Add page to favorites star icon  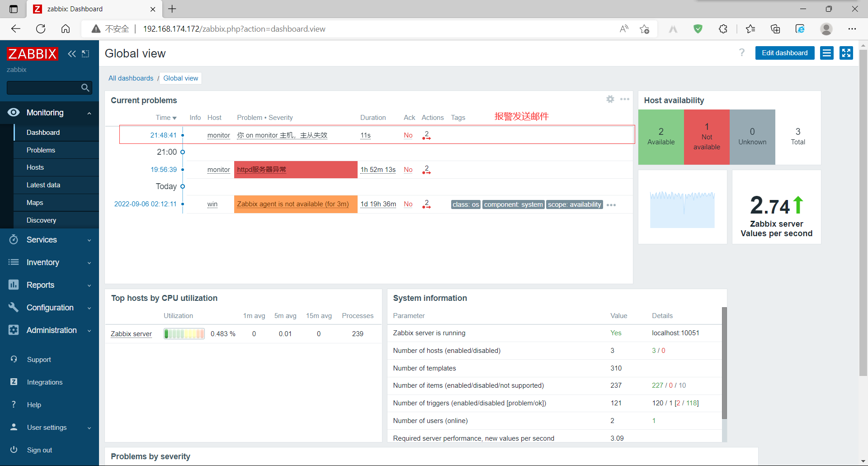point(645,29)
